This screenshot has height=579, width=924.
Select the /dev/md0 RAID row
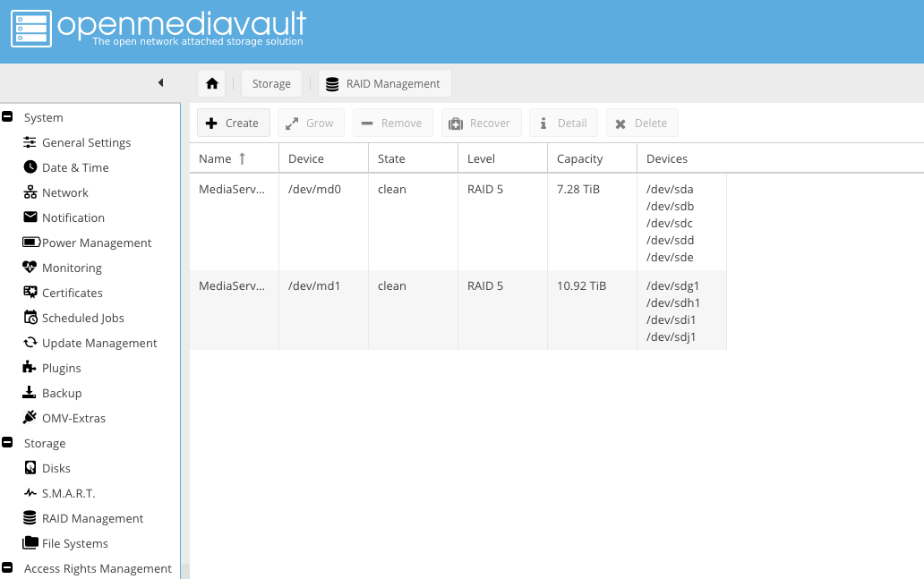(457, 222)
